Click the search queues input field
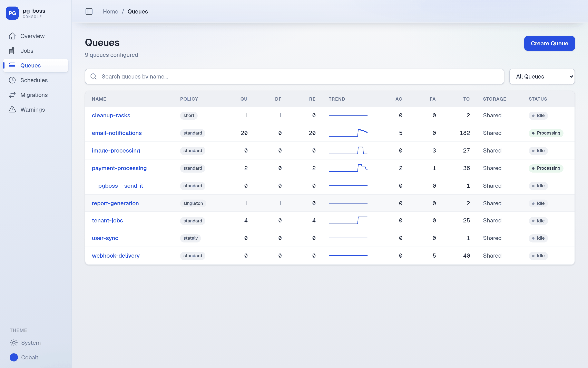This screenshot has width=588, height=368. point(294,76)
